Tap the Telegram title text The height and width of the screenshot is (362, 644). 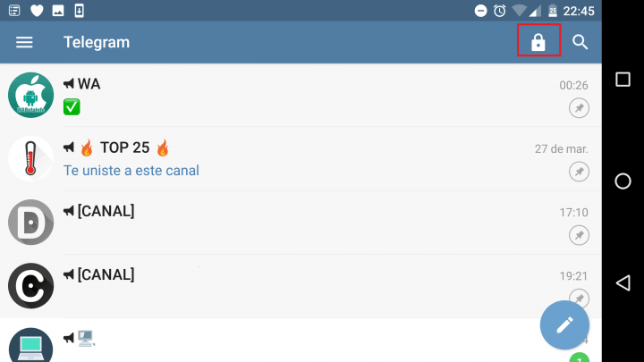[x=97, y=42]
